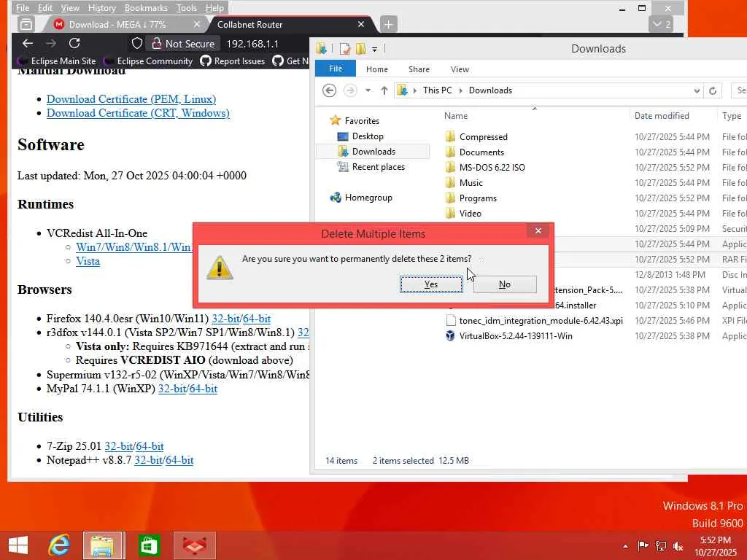Click Download Certificate (PEM, Linux) link
The height and width of the screenshot is (560, 747).
pyautogui.click(x=131, y=99)
